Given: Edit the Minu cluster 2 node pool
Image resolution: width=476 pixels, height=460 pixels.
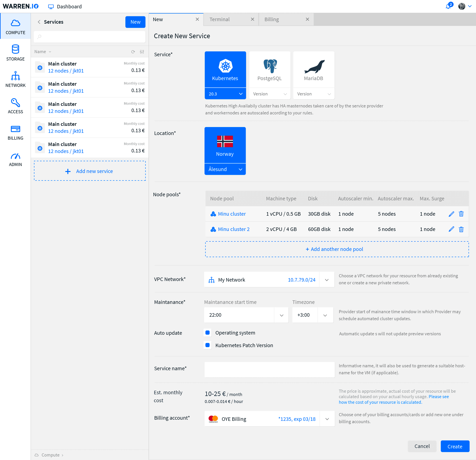Looking at the screenshot, I should pos(451,229).
